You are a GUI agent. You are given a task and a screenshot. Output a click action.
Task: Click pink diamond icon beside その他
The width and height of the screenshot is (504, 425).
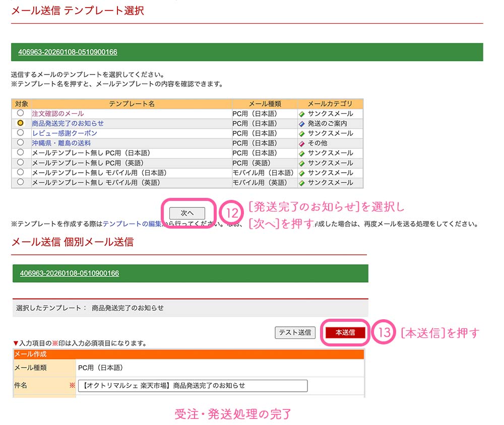point(302,144)
